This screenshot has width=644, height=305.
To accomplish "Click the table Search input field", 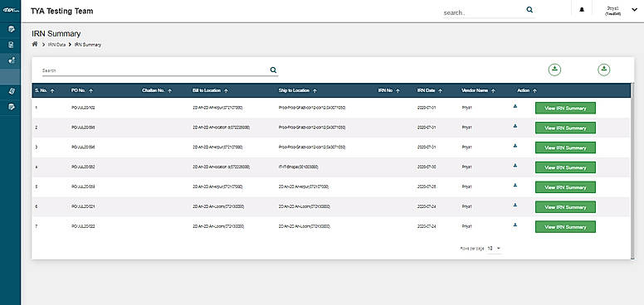I will coord(155,70).
